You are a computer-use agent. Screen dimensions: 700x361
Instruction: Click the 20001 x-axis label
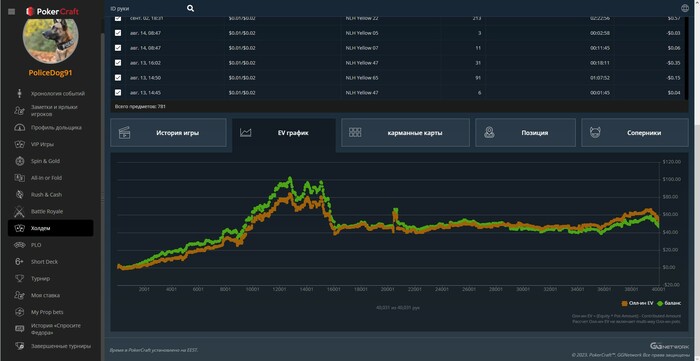tap(388, 289)
